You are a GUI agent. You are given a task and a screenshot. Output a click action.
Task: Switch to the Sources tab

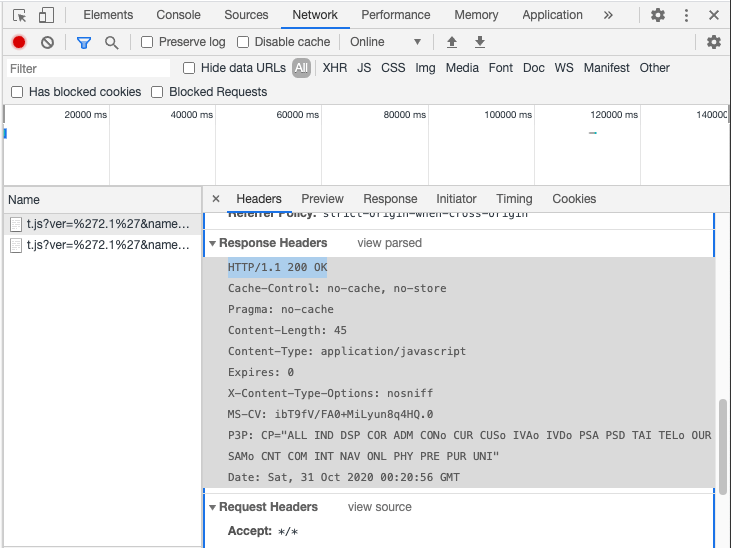tap(246, 15)
